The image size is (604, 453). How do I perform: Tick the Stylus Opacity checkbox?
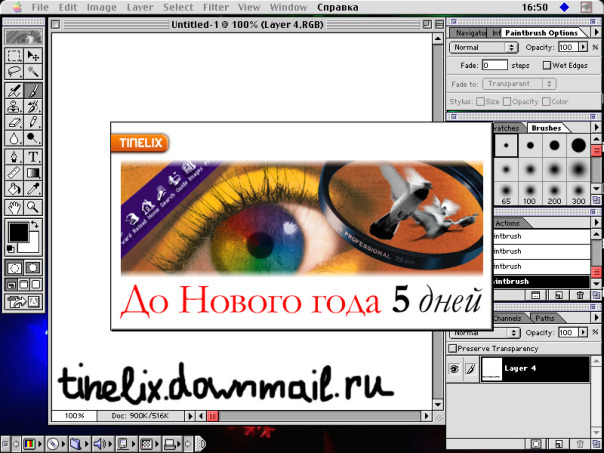[x=507, y=102]
